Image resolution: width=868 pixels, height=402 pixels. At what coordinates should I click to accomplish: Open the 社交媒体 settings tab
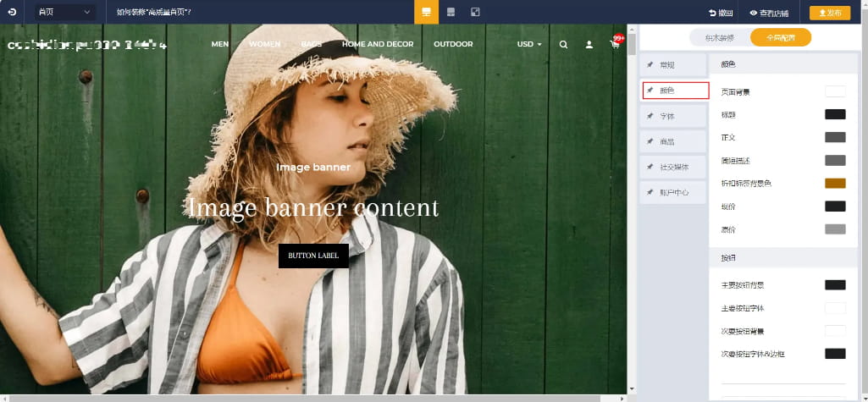pos(674,167)
